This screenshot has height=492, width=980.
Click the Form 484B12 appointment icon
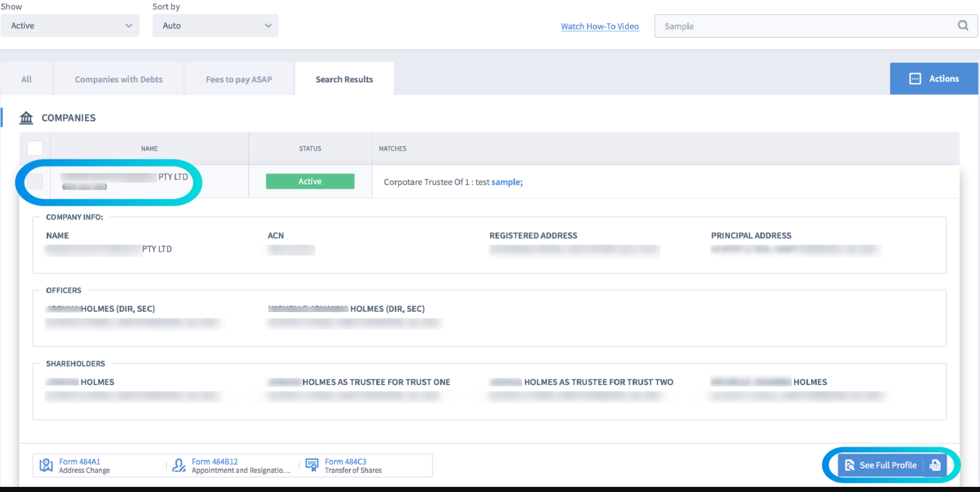pyautogui.click(x=179, y=465)
